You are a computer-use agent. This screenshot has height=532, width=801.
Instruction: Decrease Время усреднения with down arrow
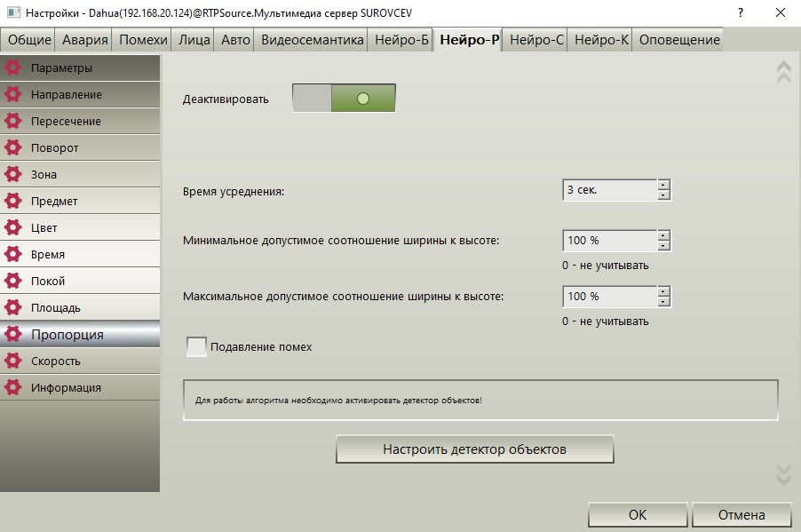coord(663,195)
